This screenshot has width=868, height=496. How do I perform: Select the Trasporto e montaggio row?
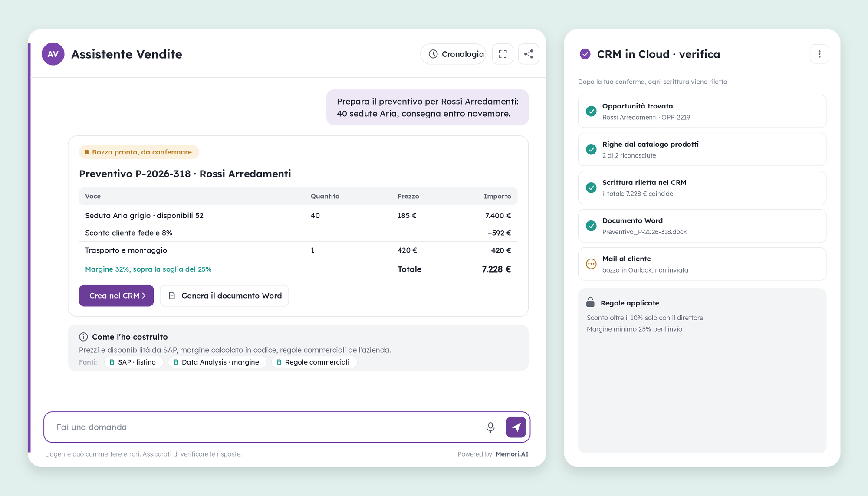click(298, 250)
